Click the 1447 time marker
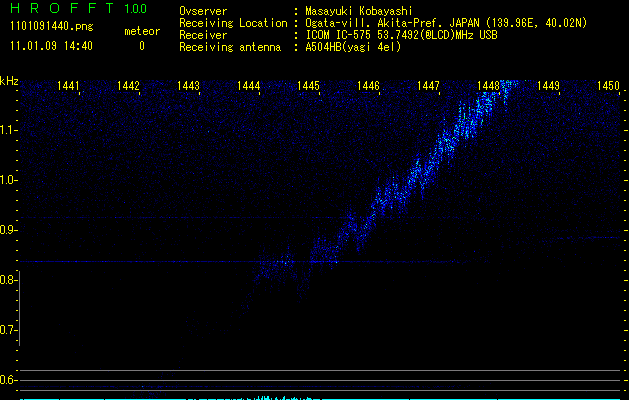Screen dimensions: 629x400 428,85
